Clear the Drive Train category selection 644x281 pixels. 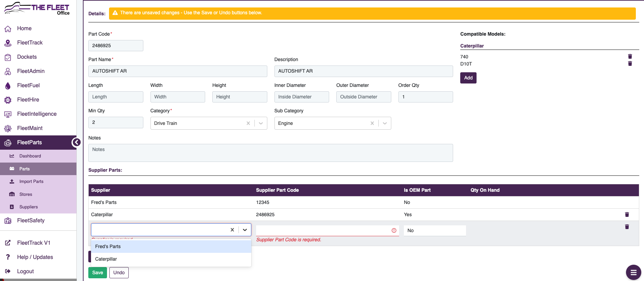(x=248, y=123)
